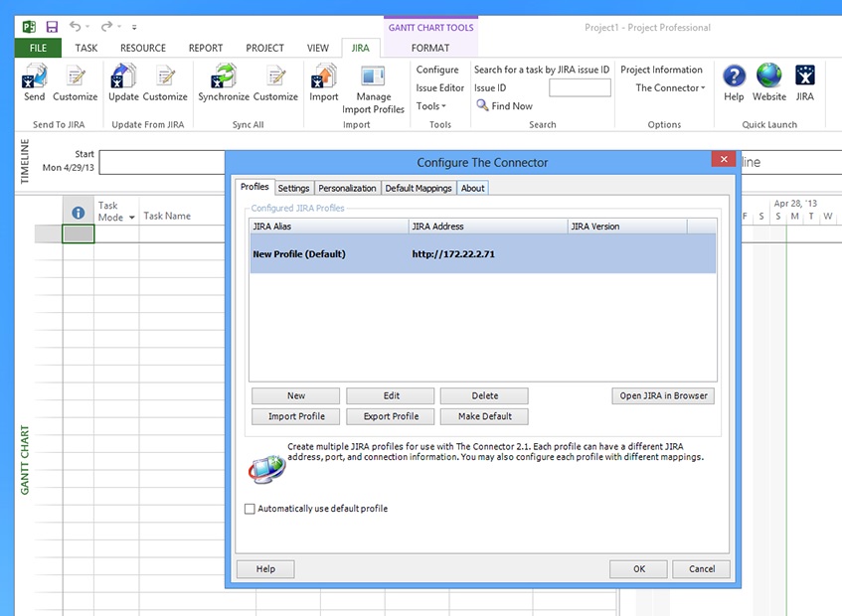Screen dimensions: 842x616
Task: Click Configure in the Tools group
Action: click(x=437, y=70)
